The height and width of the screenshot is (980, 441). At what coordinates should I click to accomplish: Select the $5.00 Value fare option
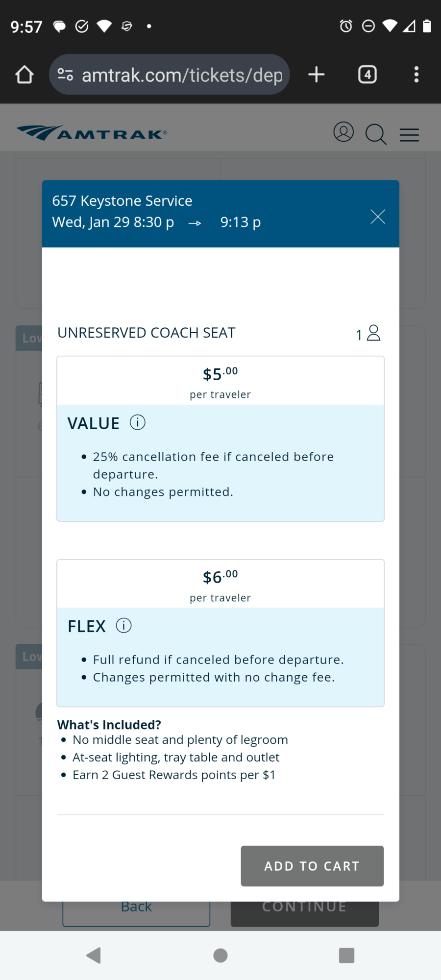[x=220, y=439]
